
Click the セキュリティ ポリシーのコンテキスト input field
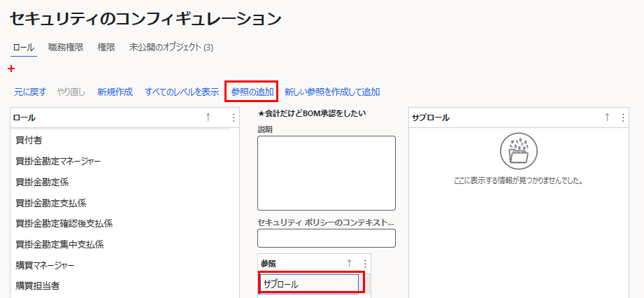(x=327, y=238)
